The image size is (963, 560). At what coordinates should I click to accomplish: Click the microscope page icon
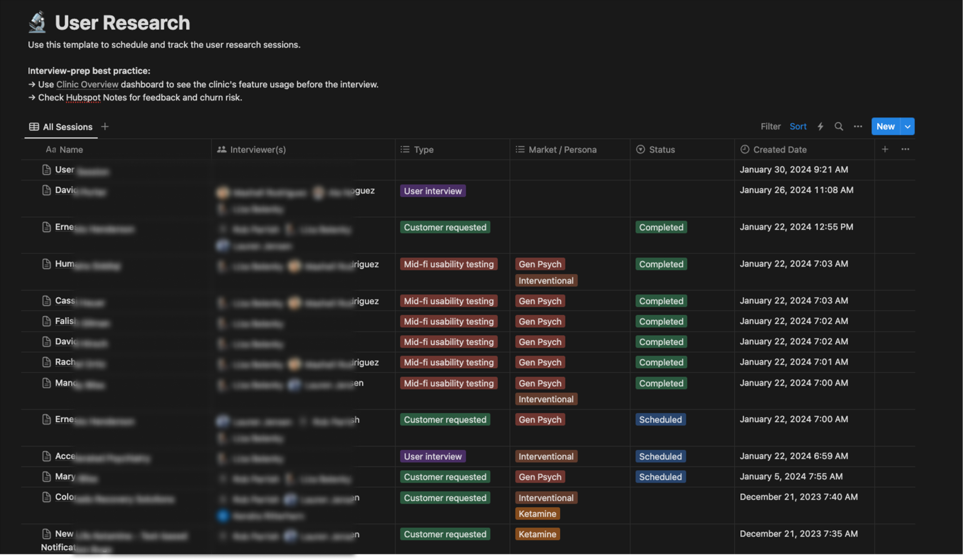click(37, 22)
